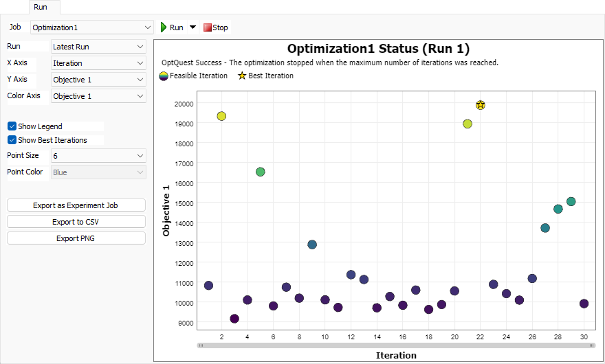Select the green data point at iteration 5
The width and height of the screenshot is (605, 364).
(x=261, y=172)
